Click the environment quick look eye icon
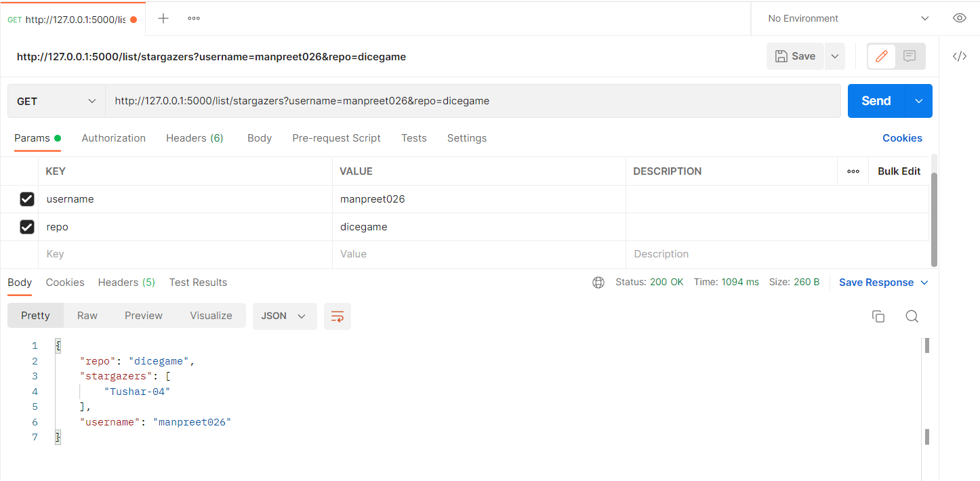This screenshot has width=980, height=481. pos(960,18)
